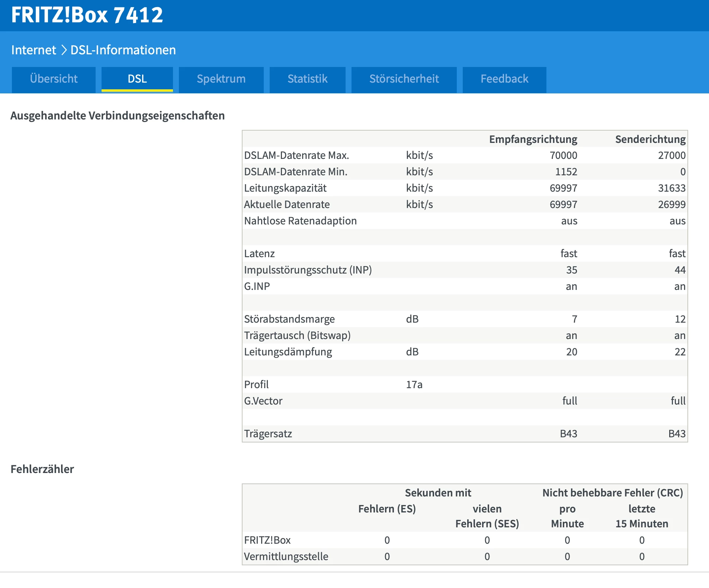This screenshot has height=588, width=709.
Task: Click Störabstandsmarge value 7
Action: (574, 319)
